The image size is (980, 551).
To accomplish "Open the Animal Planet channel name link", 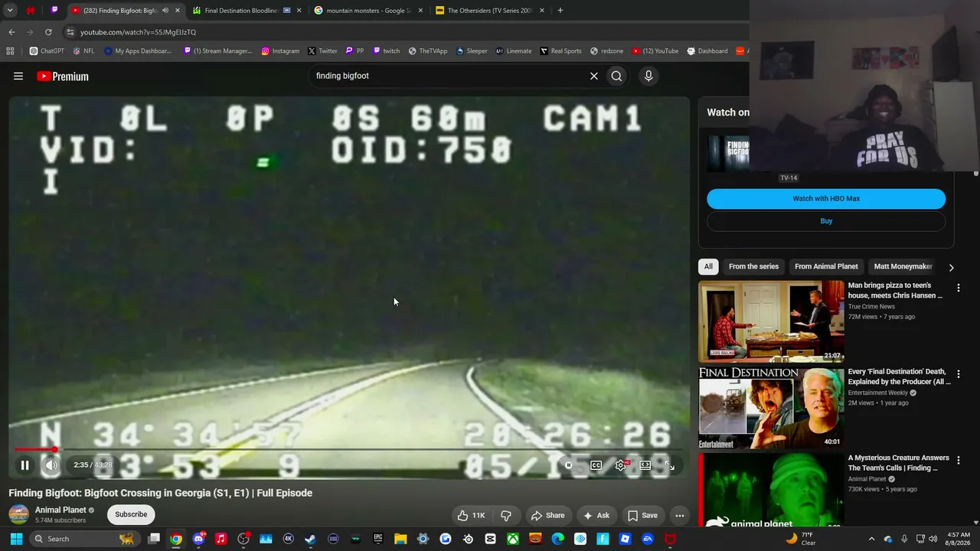I will [x=60, y=510].
